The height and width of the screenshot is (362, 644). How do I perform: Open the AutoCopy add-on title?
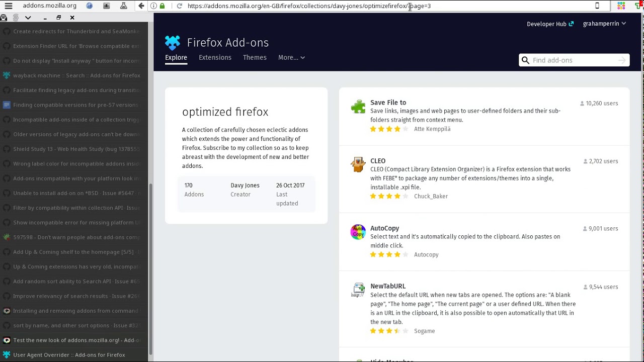[x=384, y=228]
